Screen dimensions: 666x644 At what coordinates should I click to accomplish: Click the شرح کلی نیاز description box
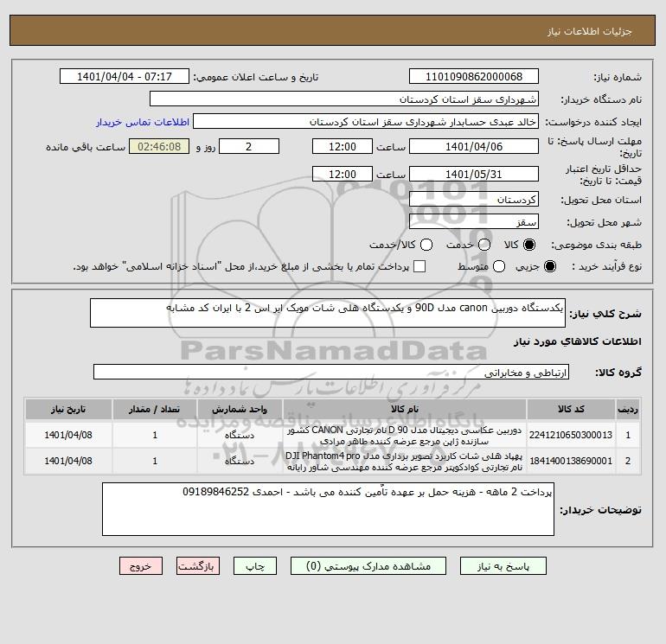click(x=328, y=313)
